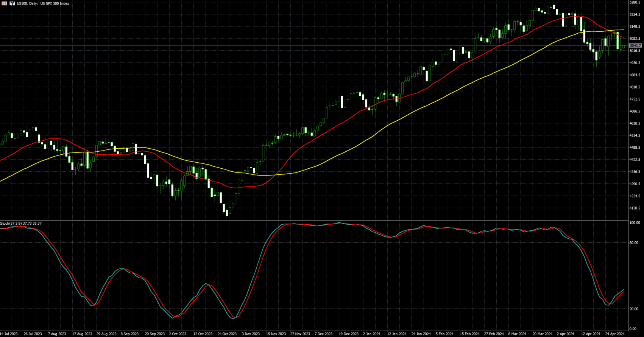This screenshot has height=337, width=644.
Task: Select the most recent candlestick at right edge
Action: tap(624, 47)
